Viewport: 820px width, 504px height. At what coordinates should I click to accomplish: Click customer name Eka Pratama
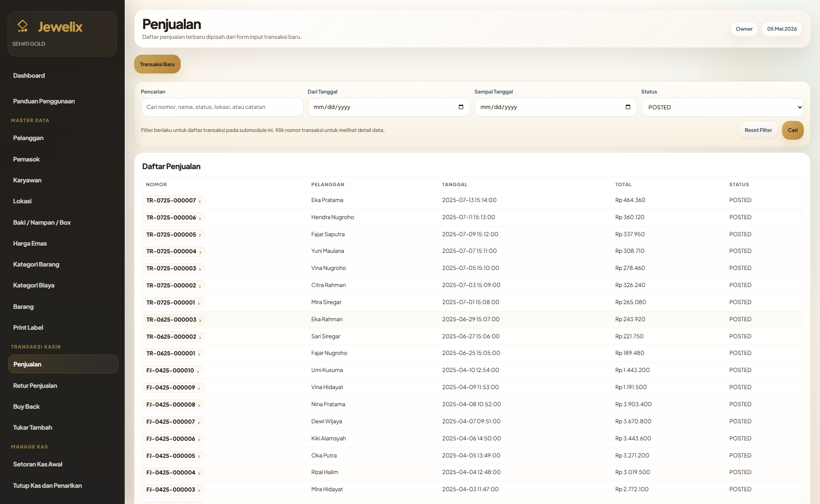tap(327, 200)
